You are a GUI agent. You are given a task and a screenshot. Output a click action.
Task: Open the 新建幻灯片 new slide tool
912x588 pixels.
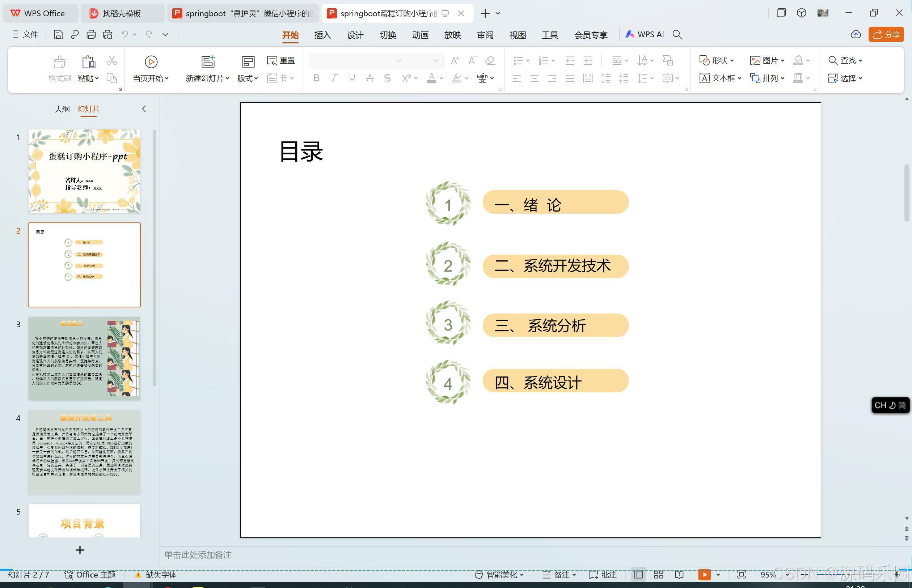tap(206, 69)
